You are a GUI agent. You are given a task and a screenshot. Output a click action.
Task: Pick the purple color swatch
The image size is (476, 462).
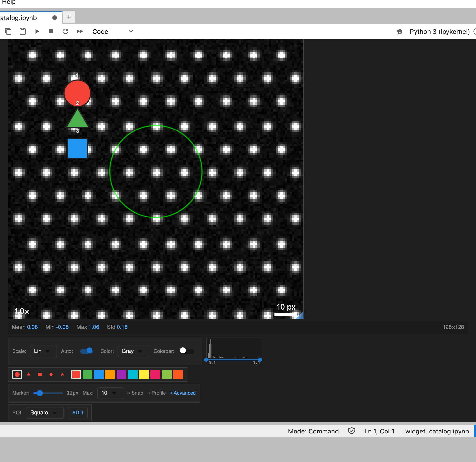121,375
